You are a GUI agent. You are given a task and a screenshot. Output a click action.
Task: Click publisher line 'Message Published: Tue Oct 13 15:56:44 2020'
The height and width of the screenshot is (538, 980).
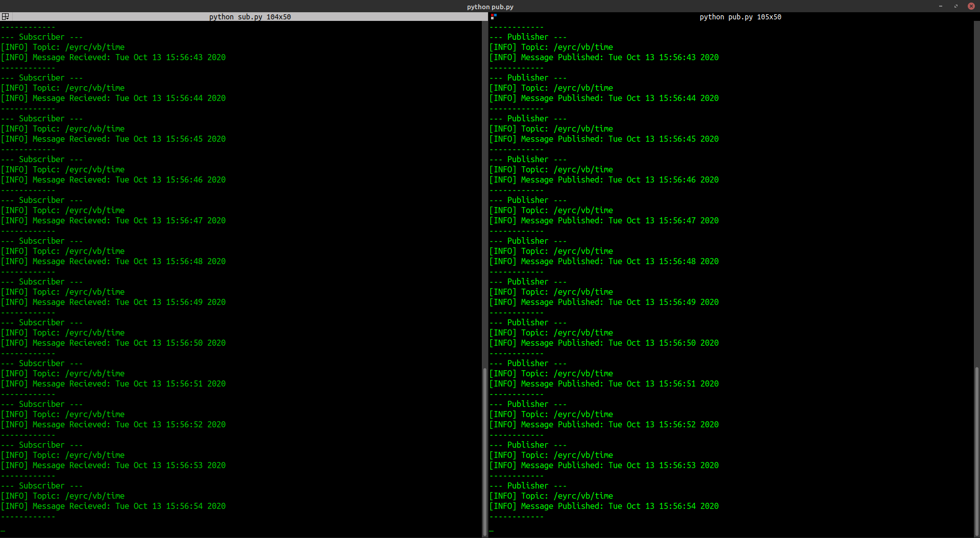click(604, 98)
